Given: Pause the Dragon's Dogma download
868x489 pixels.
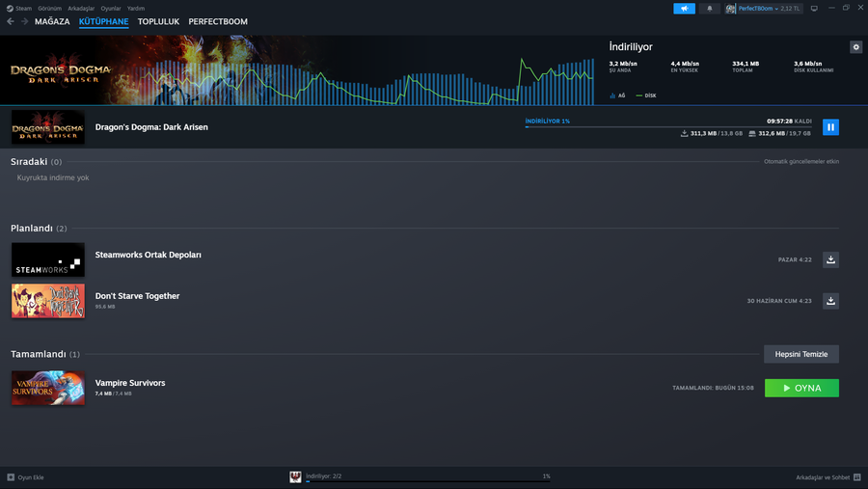Looking at the screenshot, I should point(830,126).
